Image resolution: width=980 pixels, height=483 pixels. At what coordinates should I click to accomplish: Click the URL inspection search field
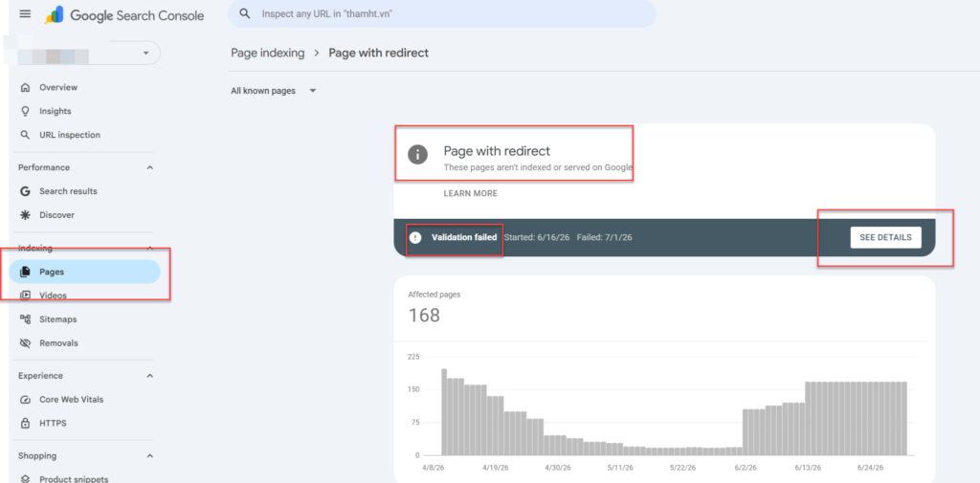442,13
